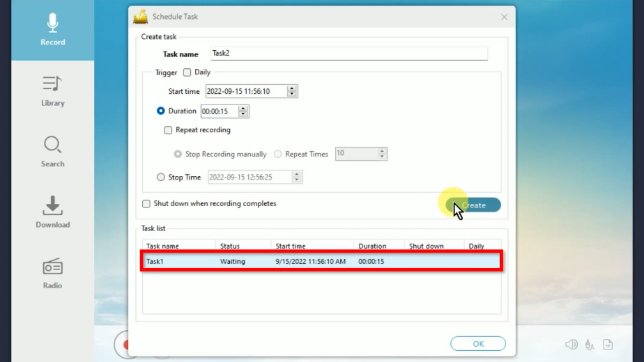Increase the Repeat Times count
This screenshot has width=644, height=362.
coord(382,151)
